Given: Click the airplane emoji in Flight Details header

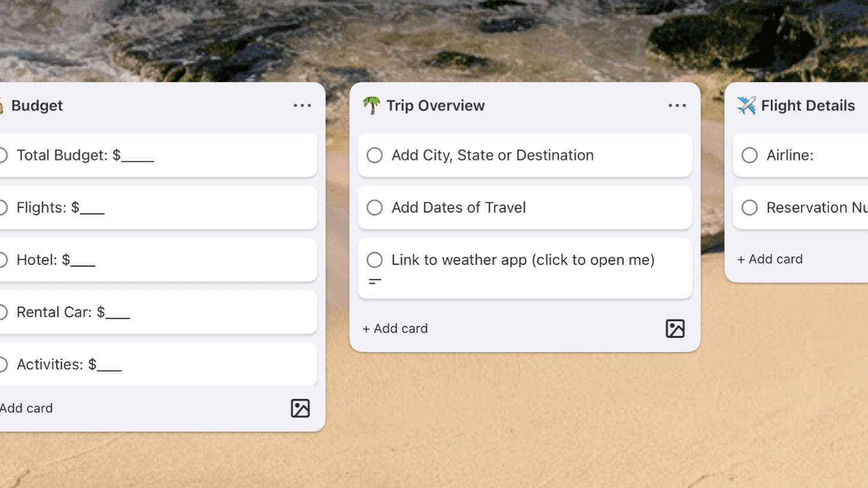Looking at the screenshot, I should pyautogui.click(x=746, y=106).
